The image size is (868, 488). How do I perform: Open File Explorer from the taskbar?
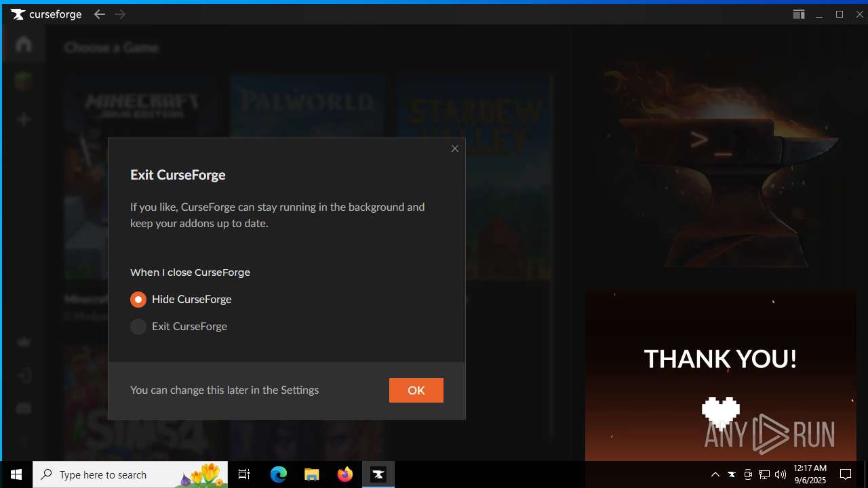click(x=312, y=474)
